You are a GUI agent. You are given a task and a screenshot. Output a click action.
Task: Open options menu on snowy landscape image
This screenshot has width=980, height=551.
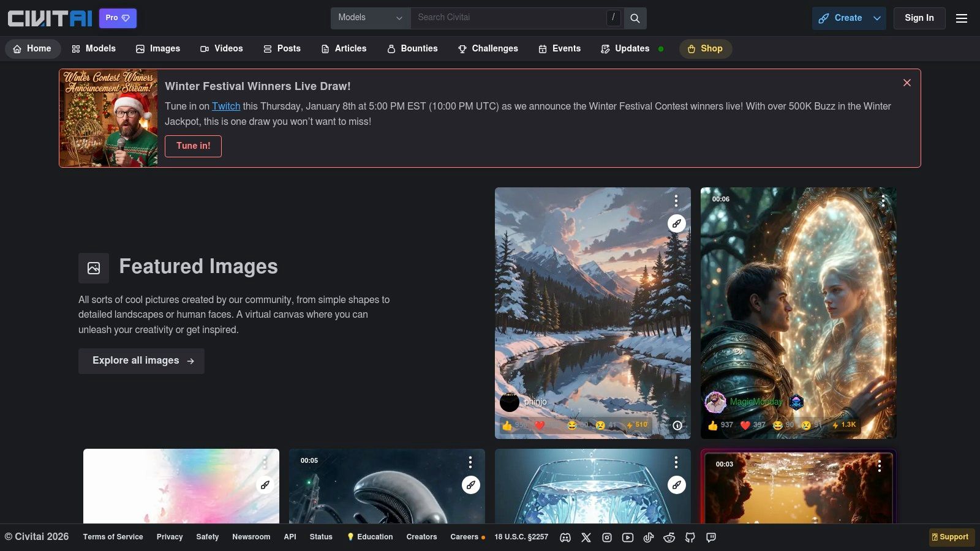676,201
